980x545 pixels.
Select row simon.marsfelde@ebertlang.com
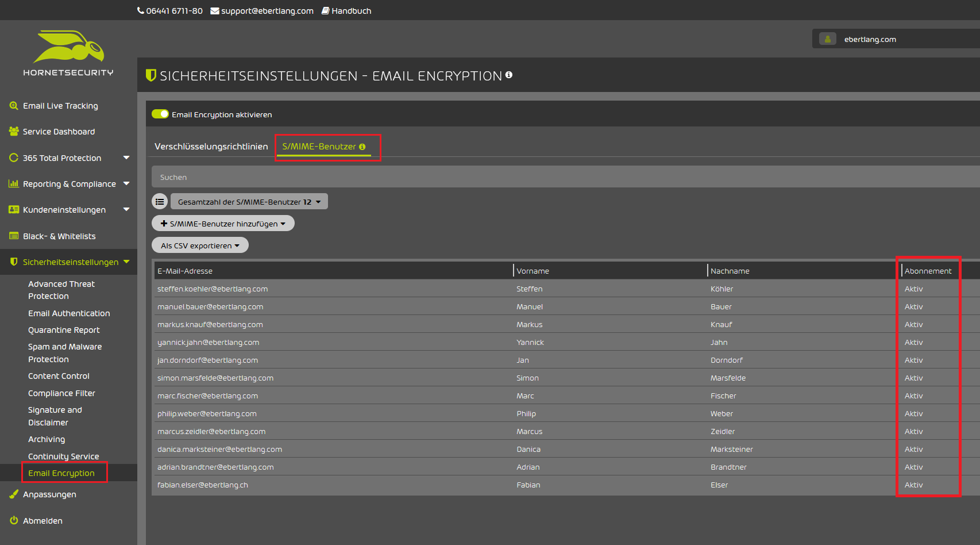coord(567,378)
